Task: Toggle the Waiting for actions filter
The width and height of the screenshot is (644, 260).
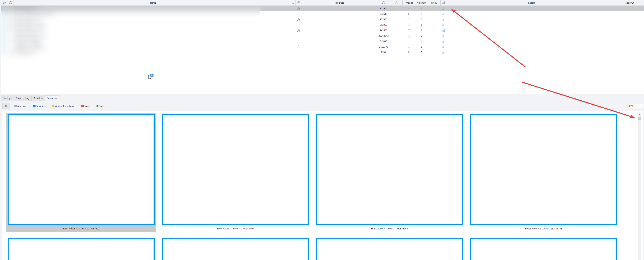Action: pyautogui.click(x=63, y=106)
